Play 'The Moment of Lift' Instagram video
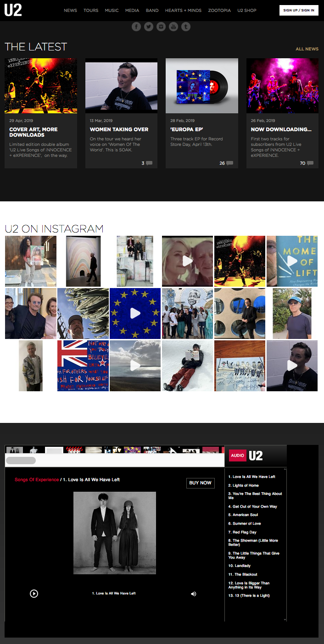Viewport: 324px width, 644px height. (x=292, y=261)
